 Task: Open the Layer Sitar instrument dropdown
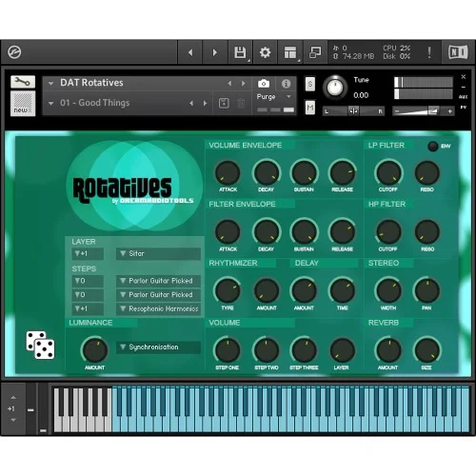tap(158, 253)
